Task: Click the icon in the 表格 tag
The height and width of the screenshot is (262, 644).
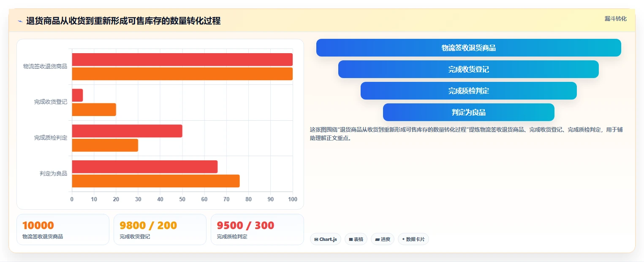Action: click(351, 239)
